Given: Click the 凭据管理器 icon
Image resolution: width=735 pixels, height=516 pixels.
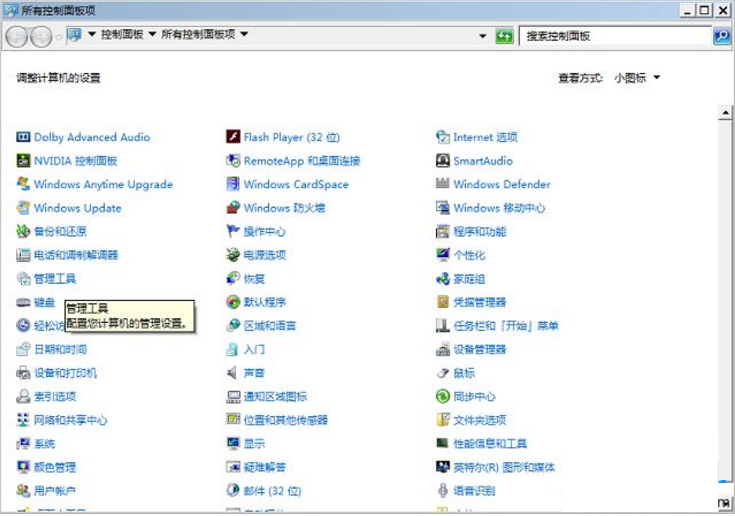Looking at the screenshot, I should (x=442, y=302).
